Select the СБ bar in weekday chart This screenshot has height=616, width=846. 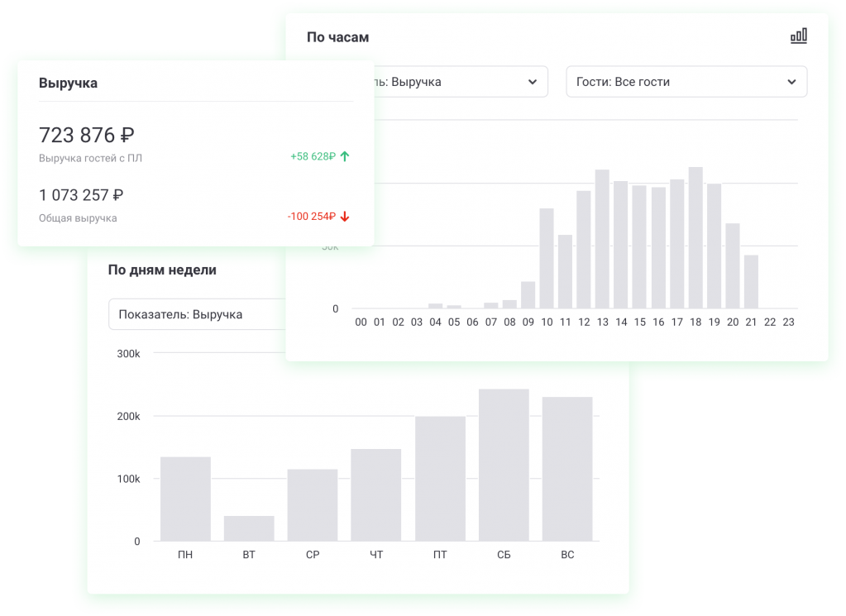pyautogui.click(x=504, y=465)
